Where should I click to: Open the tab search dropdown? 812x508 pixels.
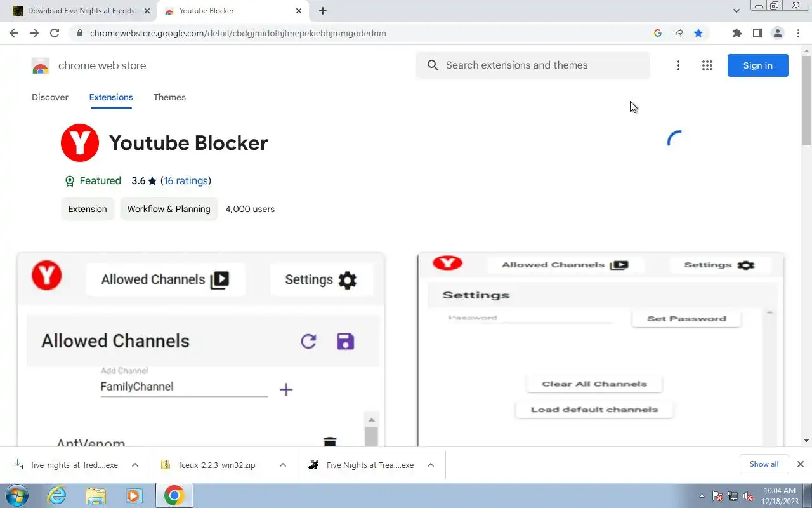click(736, 11)
